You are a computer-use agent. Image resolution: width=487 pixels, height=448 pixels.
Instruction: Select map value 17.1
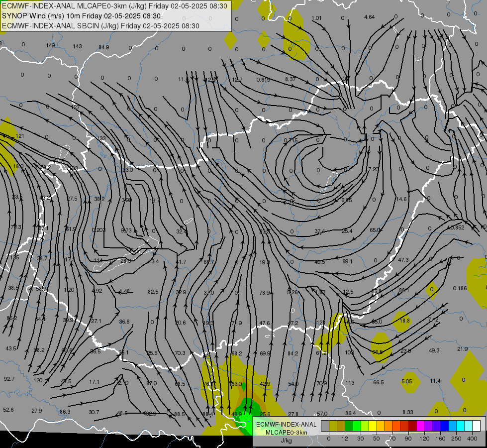click(x=94, y=382)
